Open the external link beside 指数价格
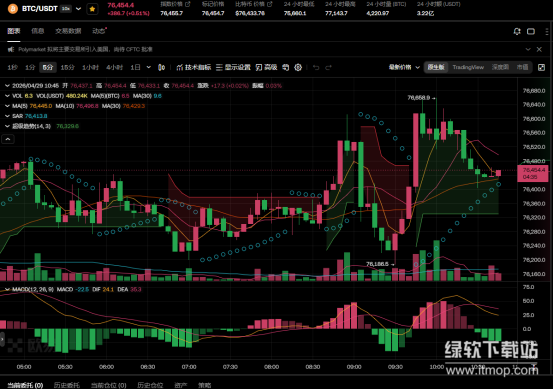The image size is (553, 390). tap(188, 4)
